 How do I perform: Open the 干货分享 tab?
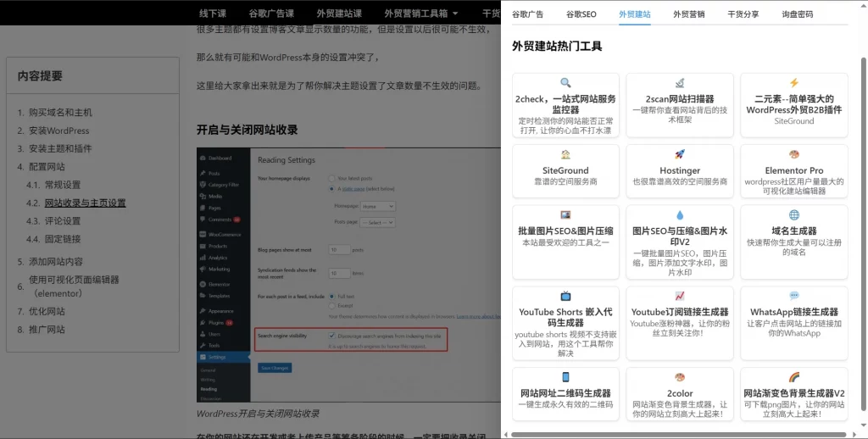pos(743,14)
